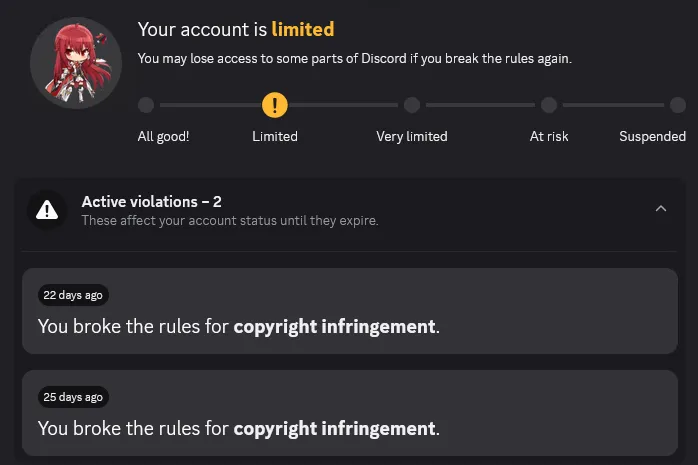Click the yellow exclamation Limited status marker
Viewport: 698px width, 465px height.
point(275,105)
